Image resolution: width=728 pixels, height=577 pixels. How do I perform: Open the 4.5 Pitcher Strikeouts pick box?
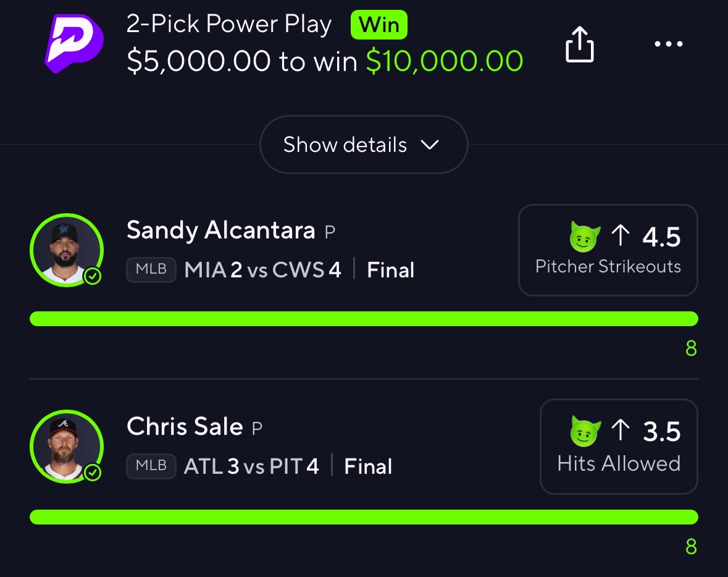click(x=608, y=250)
